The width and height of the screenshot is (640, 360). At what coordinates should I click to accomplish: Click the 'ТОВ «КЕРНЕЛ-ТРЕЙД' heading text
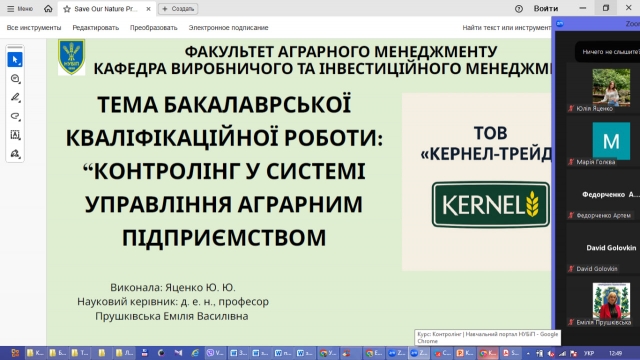coord(486,143)
